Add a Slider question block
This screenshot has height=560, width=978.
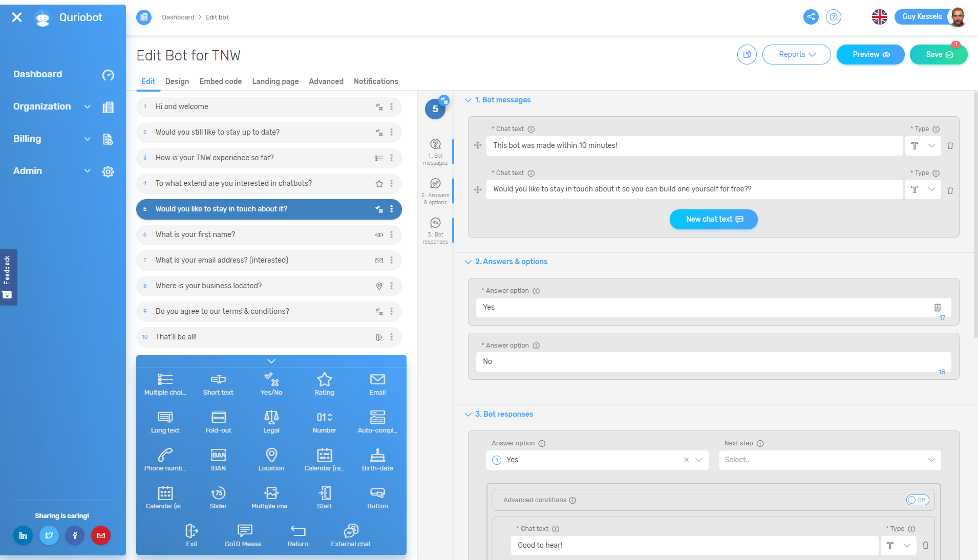(218, 498)
